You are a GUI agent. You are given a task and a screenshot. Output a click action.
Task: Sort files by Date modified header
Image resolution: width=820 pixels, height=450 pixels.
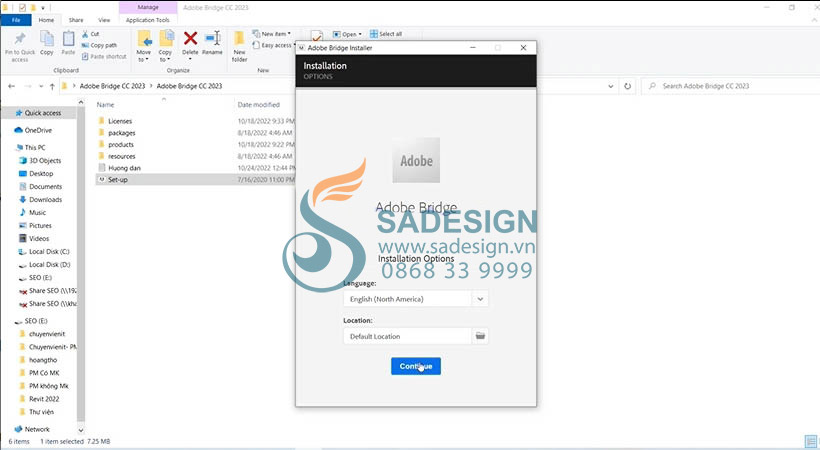(x=259, y=105)
